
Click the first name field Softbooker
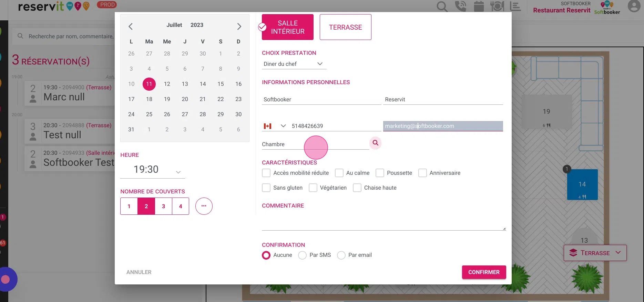coord(321,100)
